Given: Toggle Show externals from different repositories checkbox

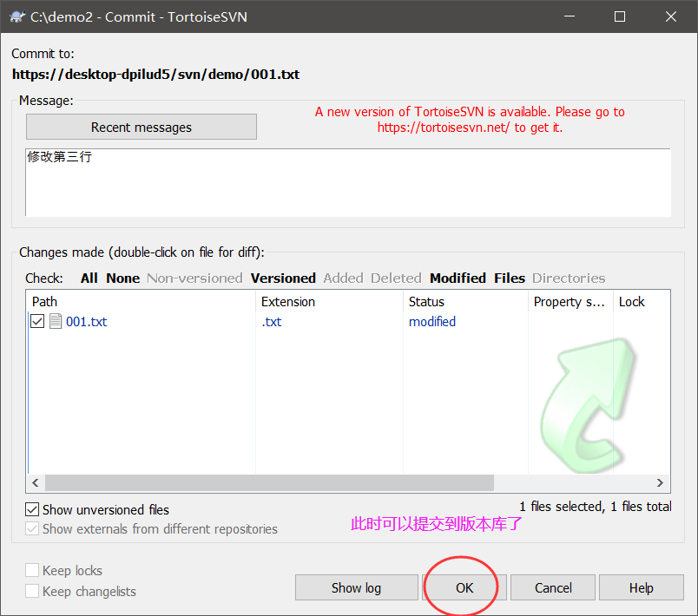Looking at the screenshot, I should coord(32,529).
